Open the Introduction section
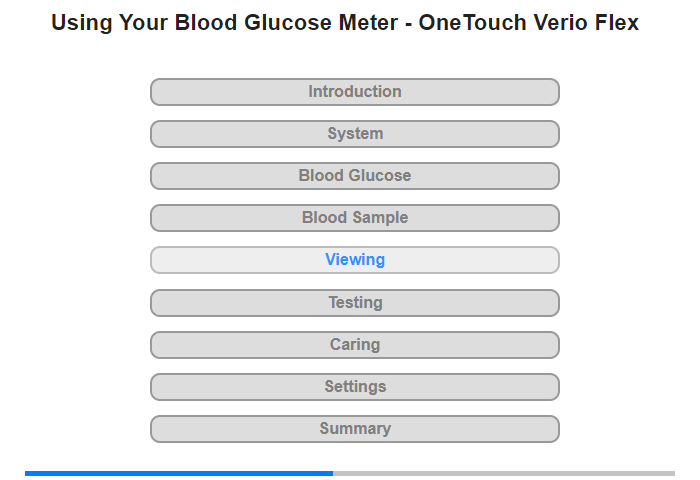 click(354, 92)
